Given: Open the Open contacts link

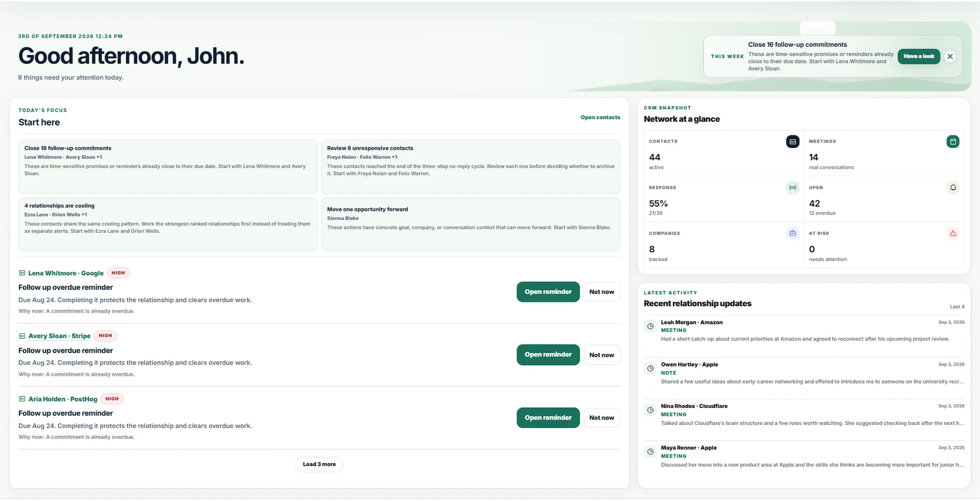Looking at the screenshot, I should point(600,117).
